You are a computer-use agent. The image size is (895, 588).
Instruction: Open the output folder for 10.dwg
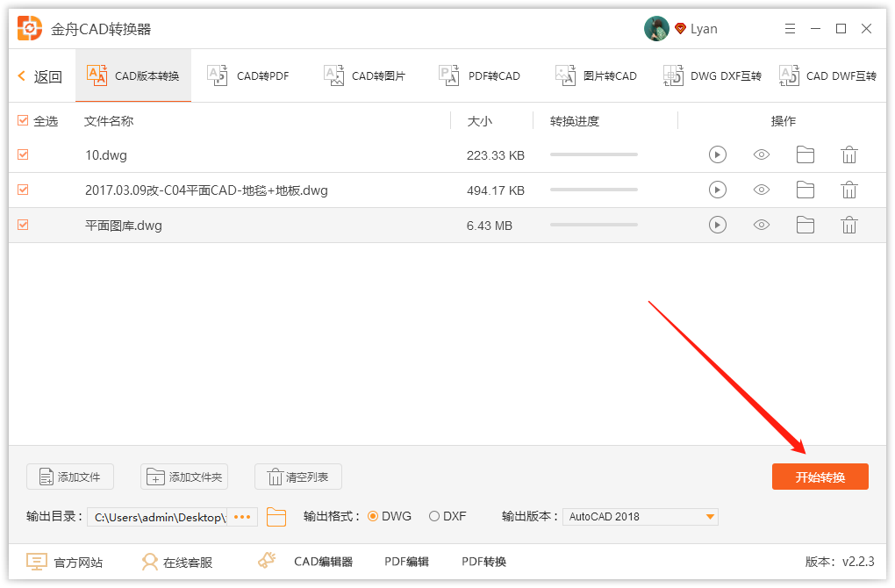pos(805,154)
